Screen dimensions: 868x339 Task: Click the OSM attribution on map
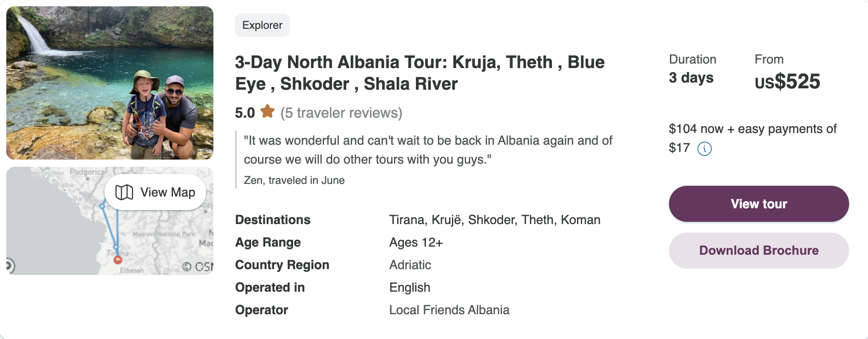[198, 267]
